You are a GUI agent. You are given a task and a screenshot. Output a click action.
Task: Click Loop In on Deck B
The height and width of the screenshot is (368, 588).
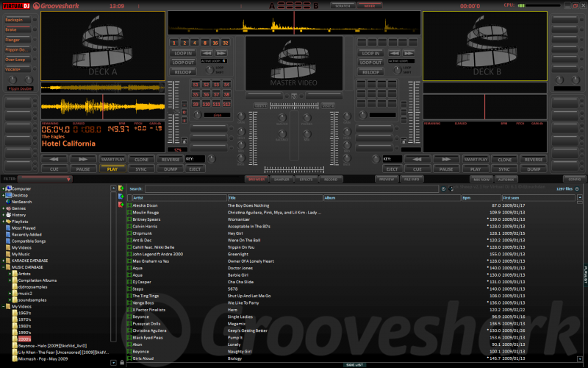click(x=370, y=53)
